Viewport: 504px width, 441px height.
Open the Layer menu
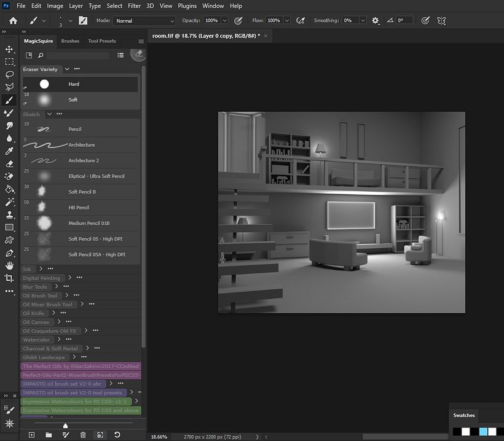tap(76, 6)
